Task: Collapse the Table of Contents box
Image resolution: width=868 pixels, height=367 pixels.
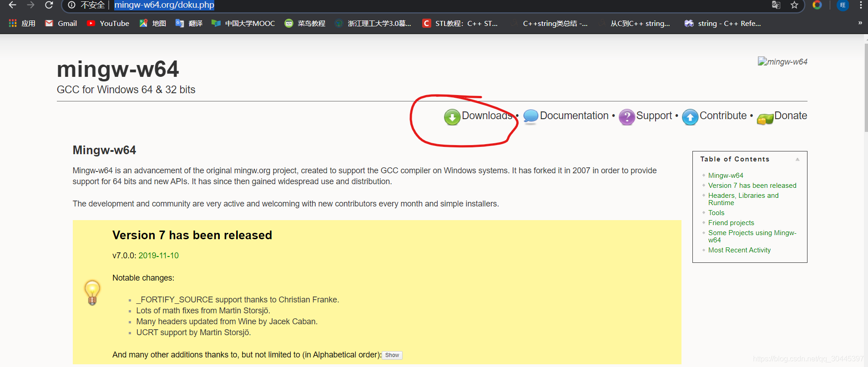Action: [x=797, y=159]
